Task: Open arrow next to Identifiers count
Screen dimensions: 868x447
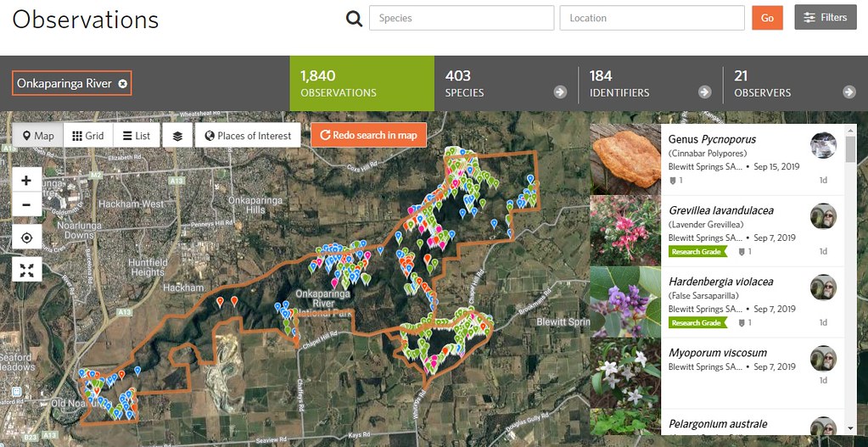Action: click(704, 92)
